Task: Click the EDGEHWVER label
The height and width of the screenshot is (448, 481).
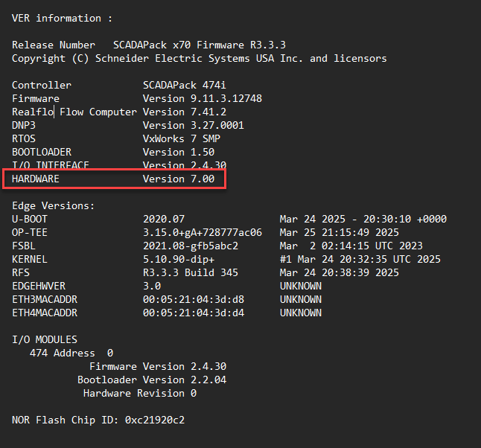Action: click(x=39, y=286)
